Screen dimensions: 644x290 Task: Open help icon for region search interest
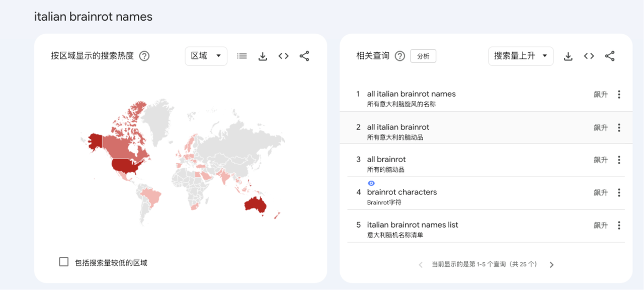point(144,56)
